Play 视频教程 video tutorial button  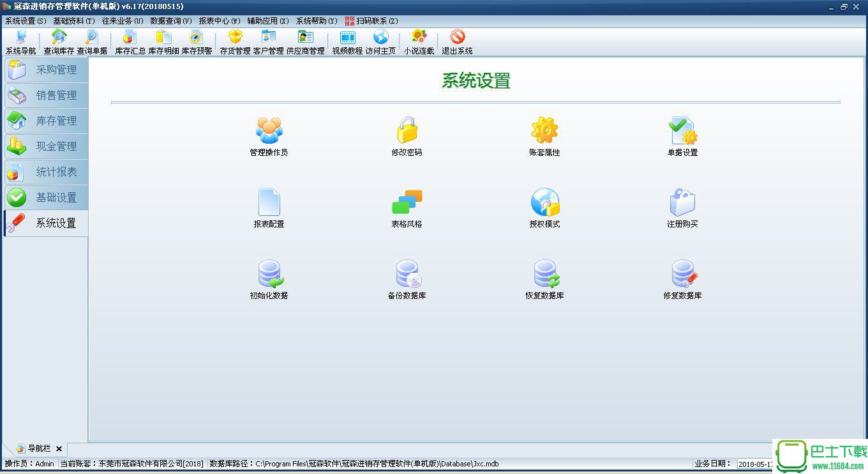(x=347, y=42)
